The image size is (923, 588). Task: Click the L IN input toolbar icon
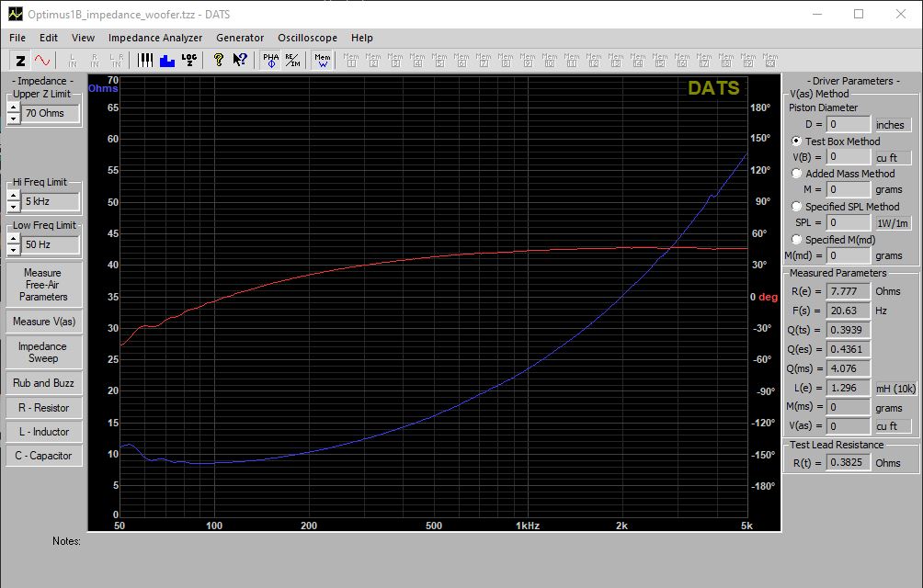(73, 60)
